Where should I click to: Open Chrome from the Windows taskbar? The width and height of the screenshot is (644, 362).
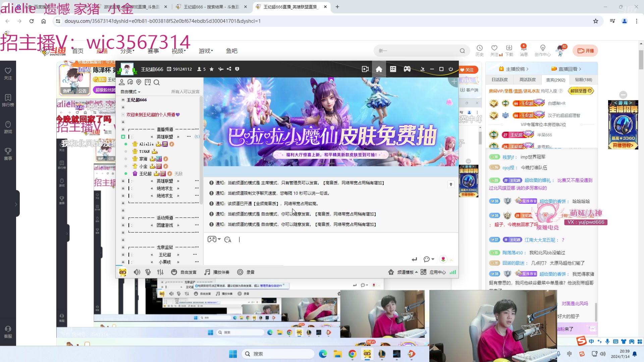click(352, 354)
